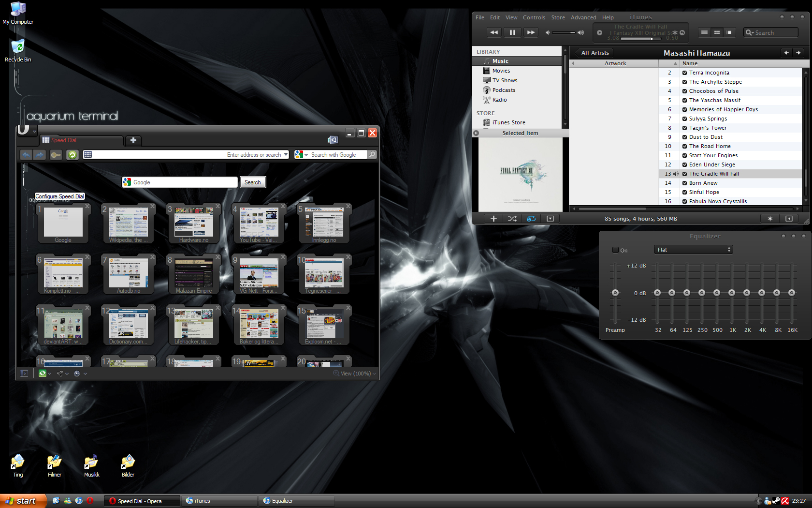
Task: Open iTunes search field magnifier dropdown
Action: [750, 32]
